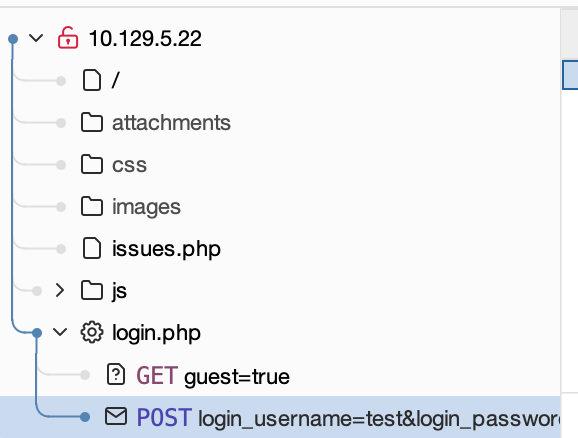
Task: Select the images folder label
Action: coord(146,207)
